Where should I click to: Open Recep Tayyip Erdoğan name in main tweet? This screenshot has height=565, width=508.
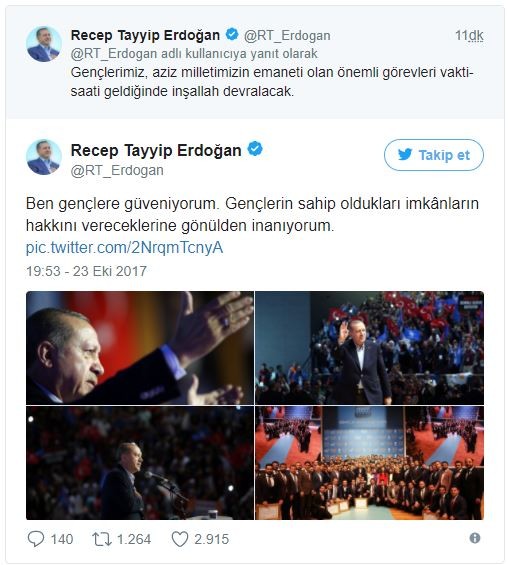point(156,150)
